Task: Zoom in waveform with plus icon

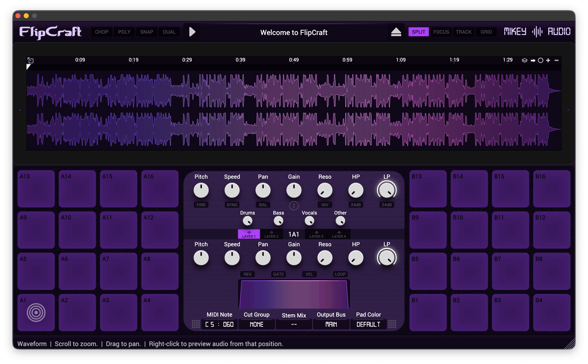Action: 548,60
